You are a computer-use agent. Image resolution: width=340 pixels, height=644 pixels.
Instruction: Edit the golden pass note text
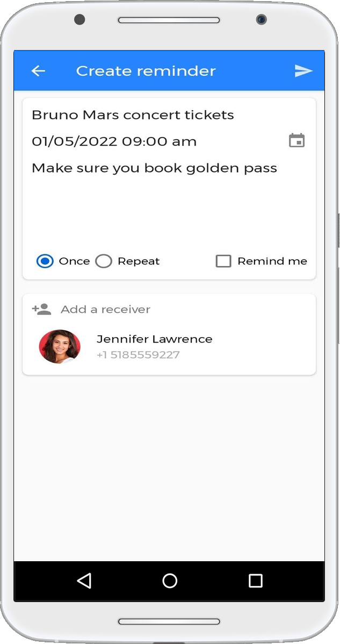coord(154,168)
